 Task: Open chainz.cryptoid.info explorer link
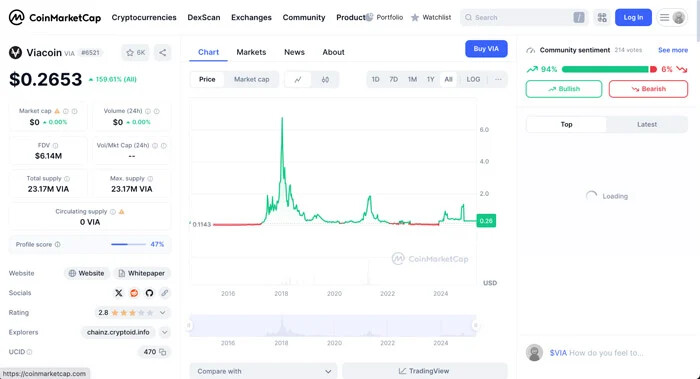tap(118, 332)
